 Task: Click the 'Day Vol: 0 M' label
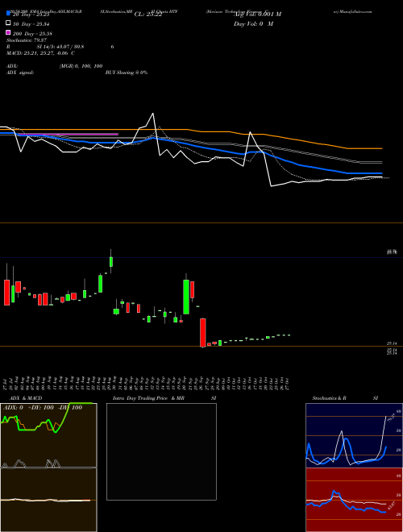(253, 23)
